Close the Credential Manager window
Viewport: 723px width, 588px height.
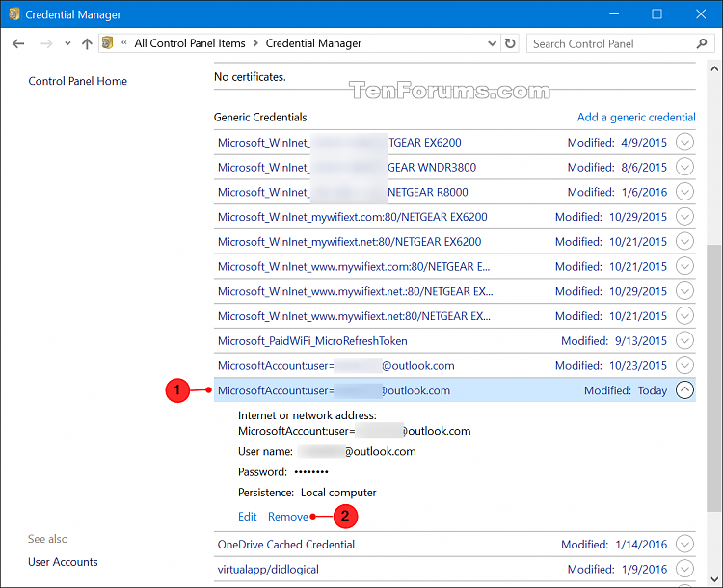tap(701, 13)
